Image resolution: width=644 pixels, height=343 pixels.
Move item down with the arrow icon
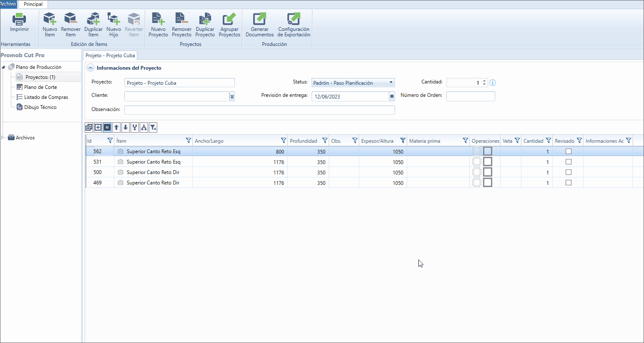126,128
